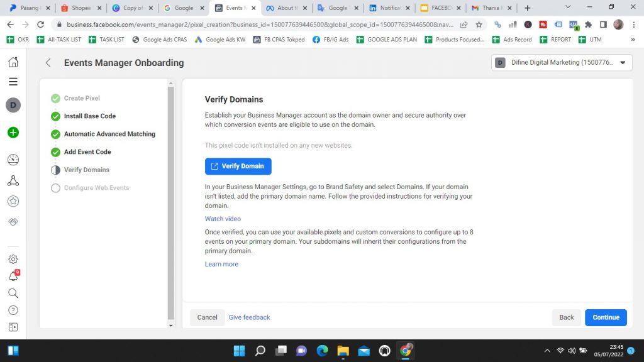Click the green plus connect data sources icon
Image resolution: width=644 pixels, height=362 pixels.
pos(13,133)
